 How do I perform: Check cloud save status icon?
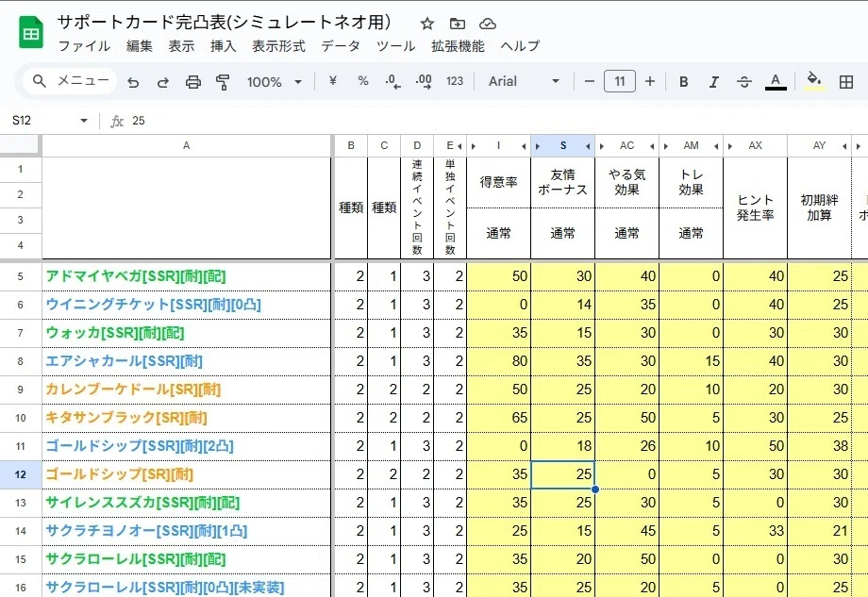coord(487,24)
